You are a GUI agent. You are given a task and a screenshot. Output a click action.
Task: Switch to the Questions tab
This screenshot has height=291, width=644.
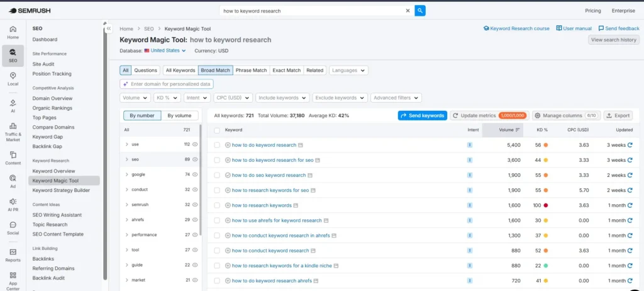(x=146, y=71)
